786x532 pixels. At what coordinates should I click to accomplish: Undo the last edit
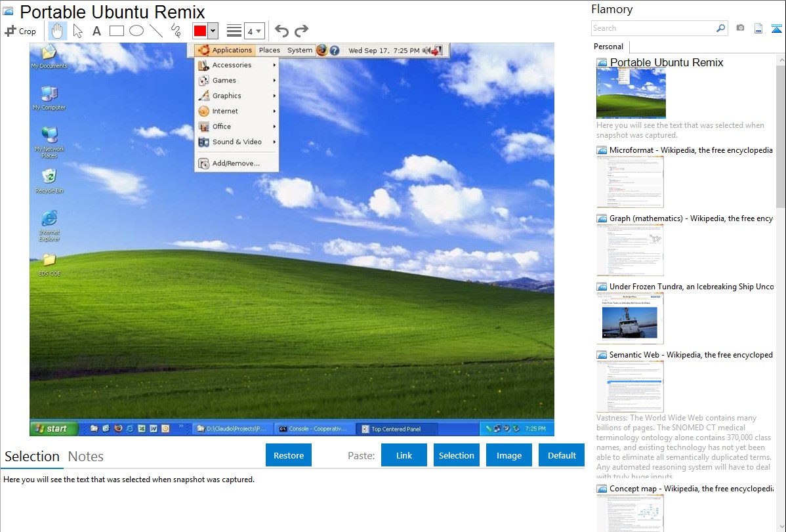pos(281,31)
